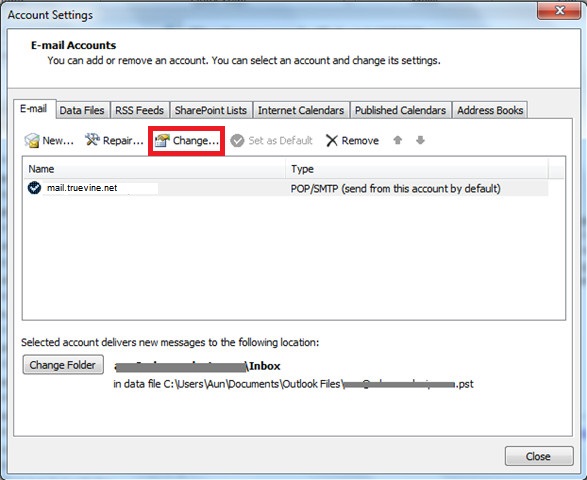
Task: Click the Close button at the bottom
Action: 539,456
